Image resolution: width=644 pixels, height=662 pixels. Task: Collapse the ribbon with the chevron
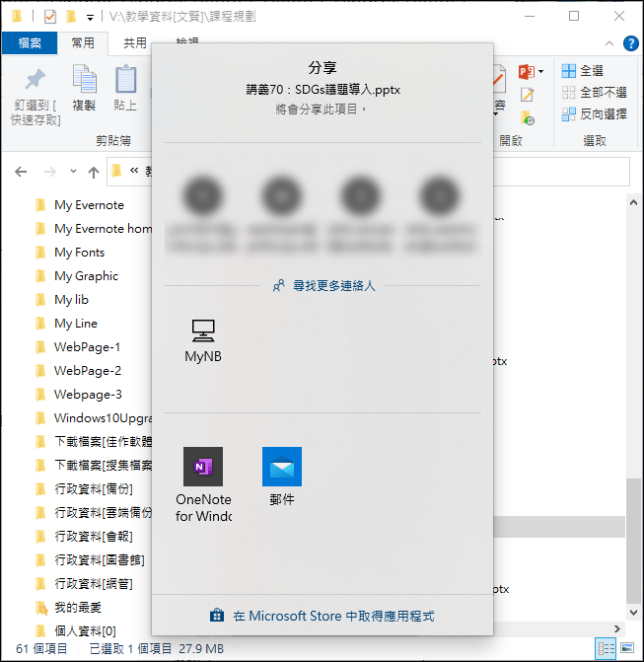pos(608,43)
